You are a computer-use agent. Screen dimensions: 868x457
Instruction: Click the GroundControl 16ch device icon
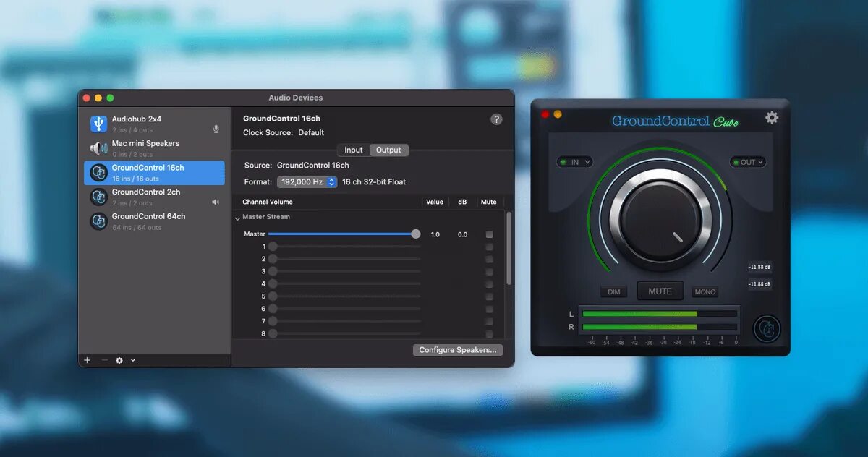(98, 173)
